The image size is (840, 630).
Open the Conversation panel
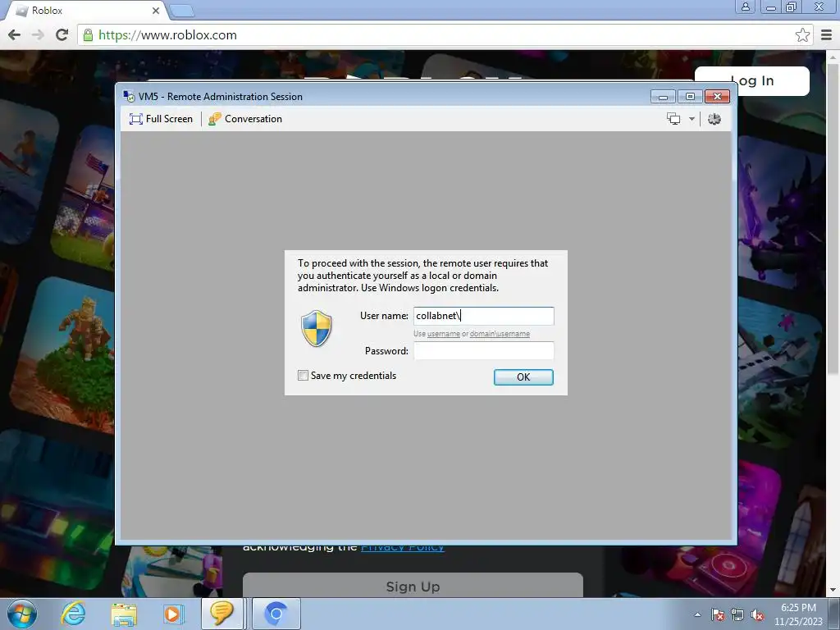[245, 119]
